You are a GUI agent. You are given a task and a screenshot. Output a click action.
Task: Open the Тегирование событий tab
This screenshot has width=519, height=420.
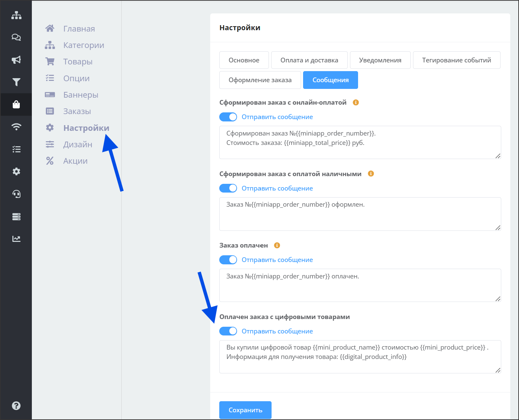[456, 60]
